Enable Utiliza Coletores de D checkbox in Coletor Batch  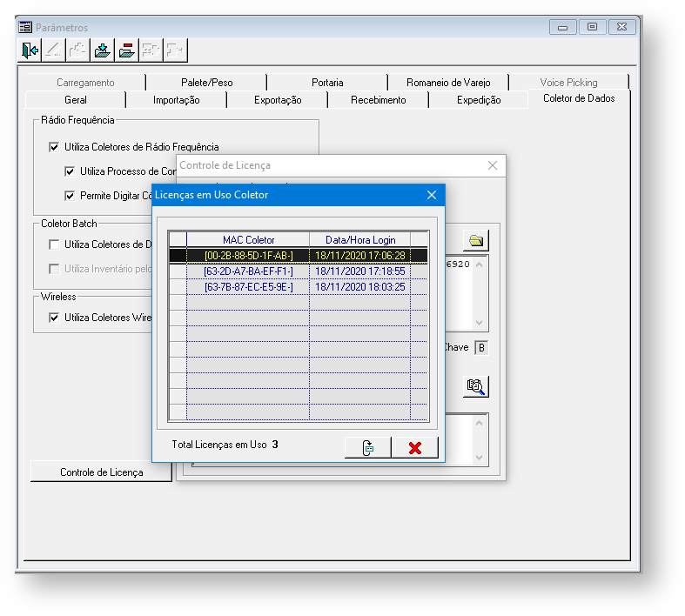pos(54,244)
